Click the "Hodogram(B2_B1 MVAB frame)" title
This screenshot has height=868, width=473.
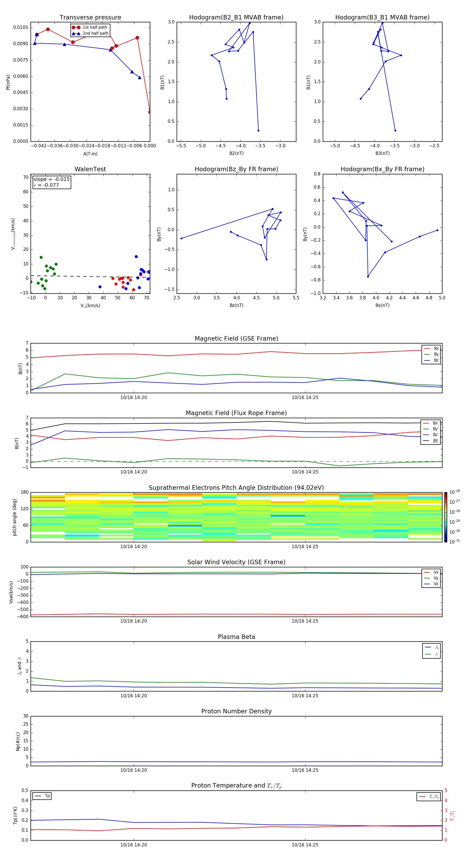[236, 17]
